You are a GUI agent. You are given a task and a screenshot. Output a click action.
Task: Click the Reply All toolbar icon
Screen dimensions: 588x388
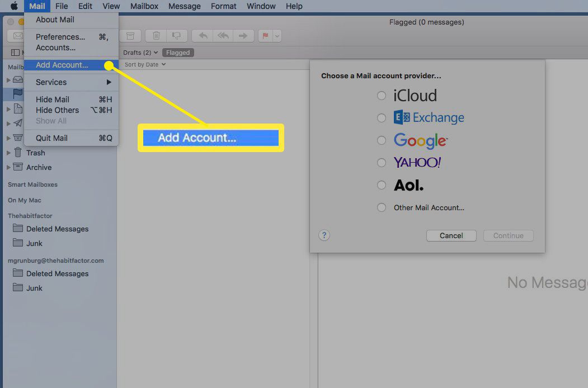point(223,36)
